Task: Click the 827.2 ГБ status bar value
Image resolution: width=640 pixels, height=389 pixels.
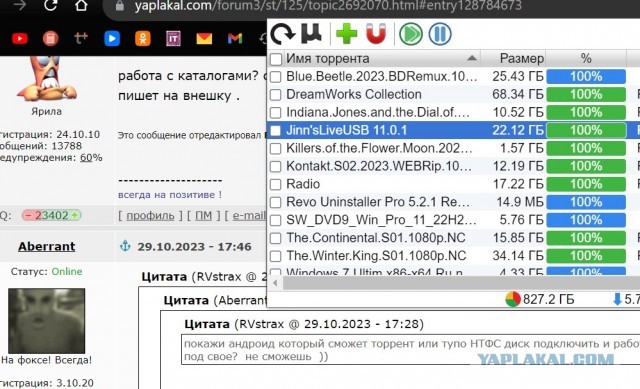Action: (548, 300)
